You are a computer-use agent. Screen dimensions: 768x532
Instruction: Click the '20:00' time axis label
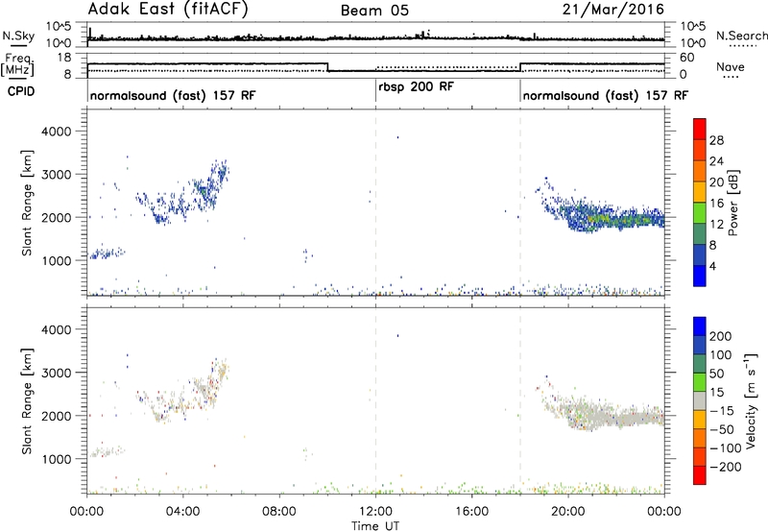568,512
